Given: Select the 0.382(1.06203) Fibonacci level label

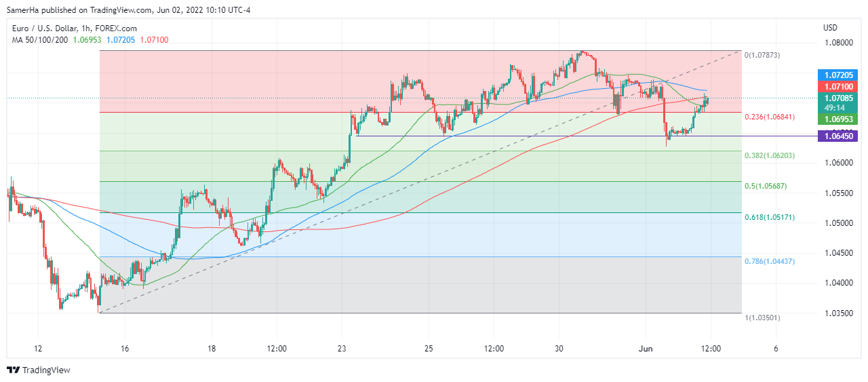Looking at the screenshot, I should tap(770, 155).
